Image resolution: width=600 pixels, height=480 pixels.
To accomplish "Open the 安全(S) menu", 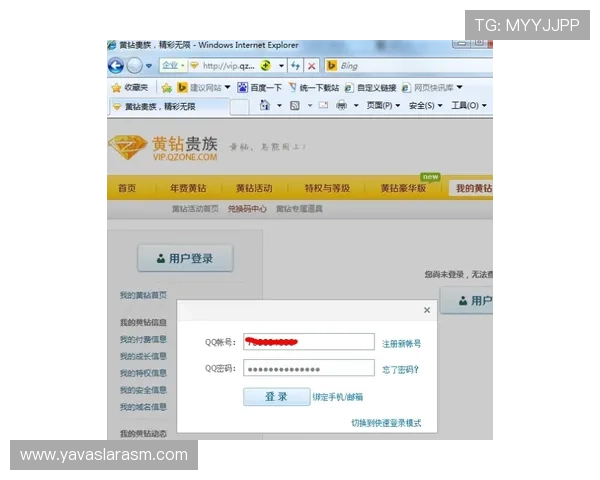I will click(x=425, y=105).
